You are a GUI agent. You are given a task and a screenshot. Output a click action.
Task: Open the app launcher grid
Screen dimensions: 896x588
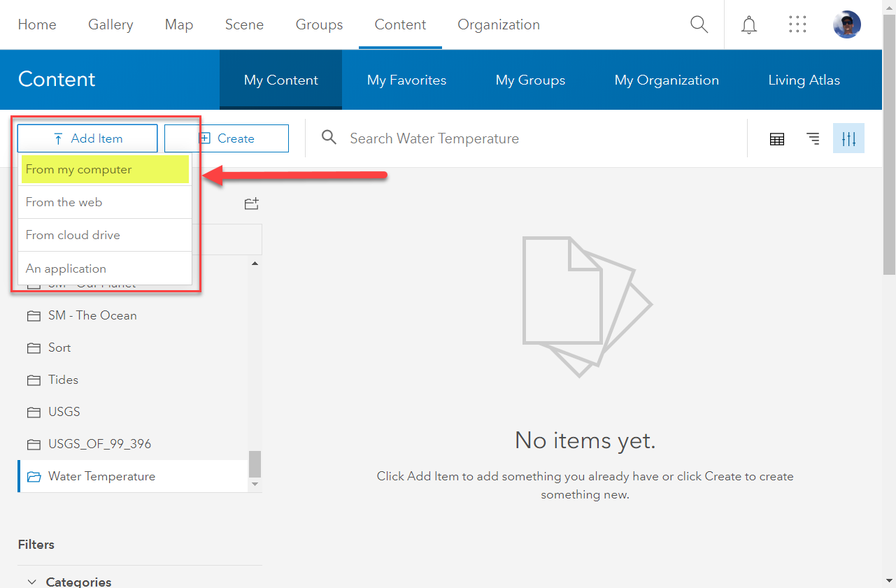tap(797, 24)
